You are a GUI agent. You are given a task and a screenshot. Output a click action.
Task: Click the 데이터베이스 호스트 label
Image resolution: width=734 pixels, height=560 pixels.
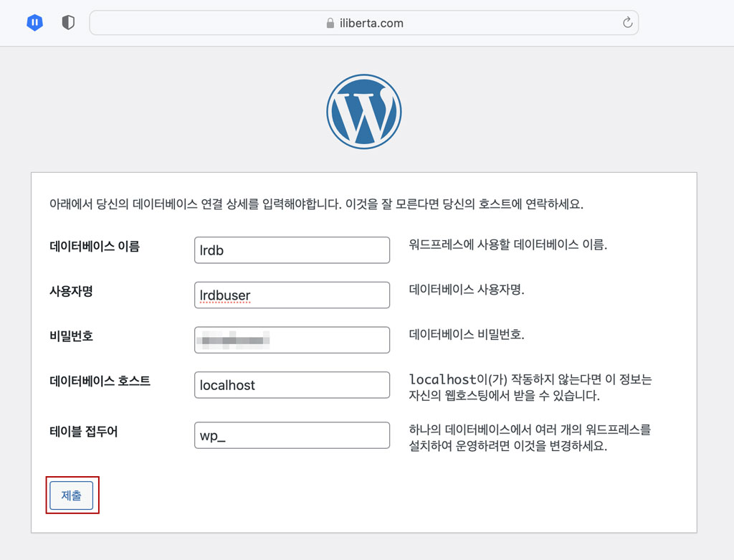pyautogui.click(x=100, y=381)
